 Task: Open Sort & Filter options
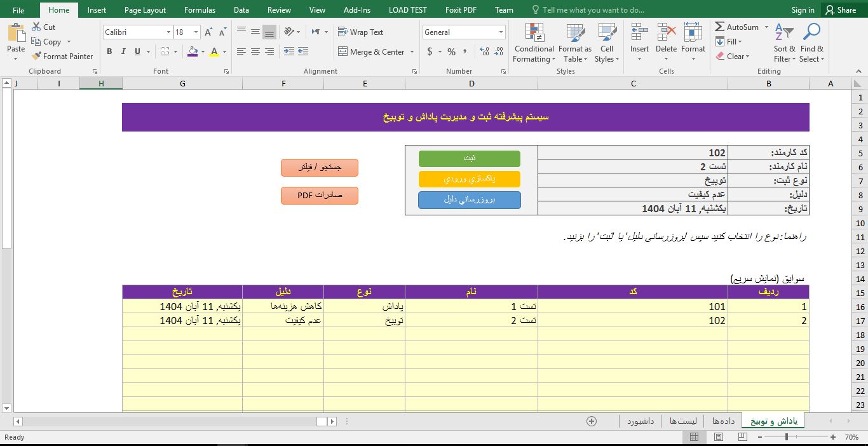tap(783, 43)
